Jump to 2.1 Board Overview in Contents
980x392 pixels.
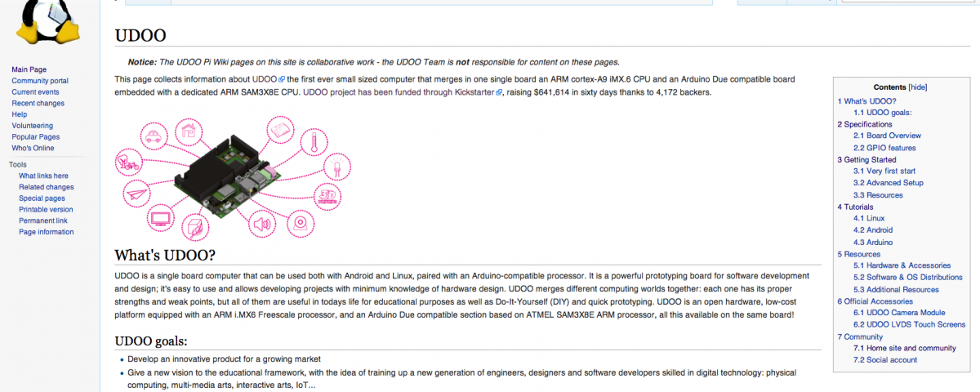tap(887, 136)
